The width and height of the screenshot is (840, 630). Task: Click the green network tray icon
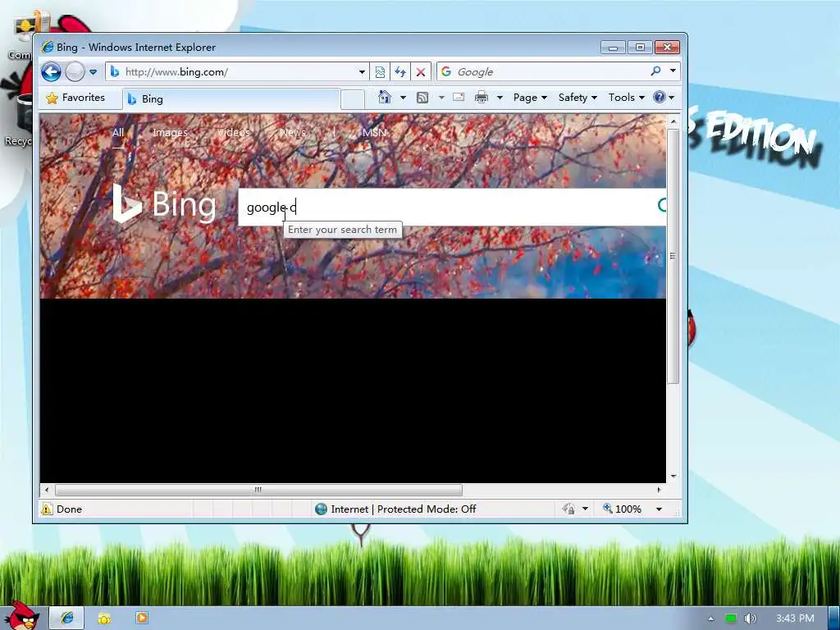coord(731,619)
